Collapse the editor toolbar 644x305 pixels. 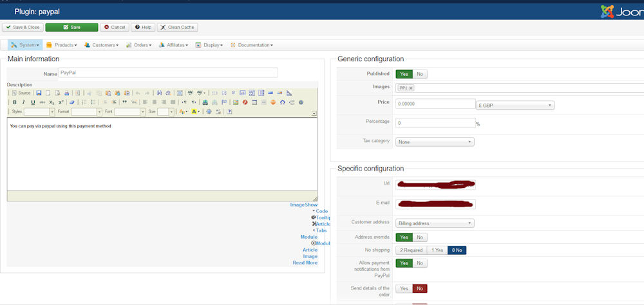pyautogui.click(x=314, y=113)
